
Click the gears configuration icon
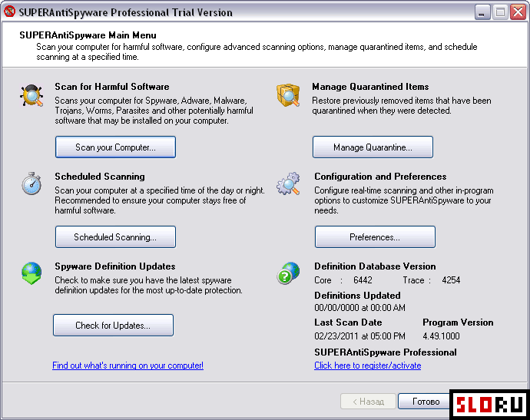288,184
